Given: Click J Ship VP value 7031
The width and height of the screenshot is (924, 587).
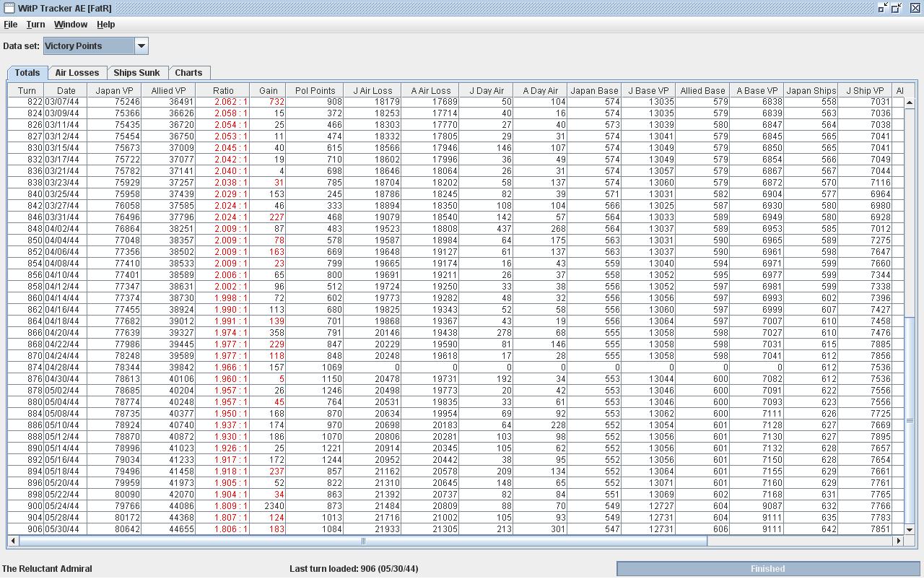Looking at the screenshot, I should 865,103.
